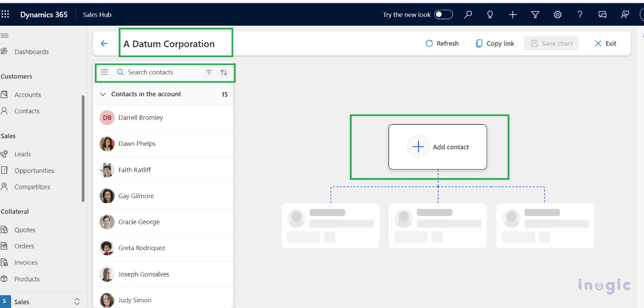Select contact Dawn Phelps

click(x=163, y=144)
